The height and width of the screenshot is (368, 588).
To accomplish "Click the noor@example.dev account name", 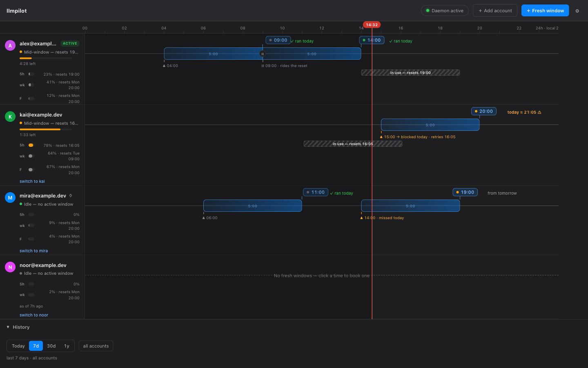I will pos(43,265).
